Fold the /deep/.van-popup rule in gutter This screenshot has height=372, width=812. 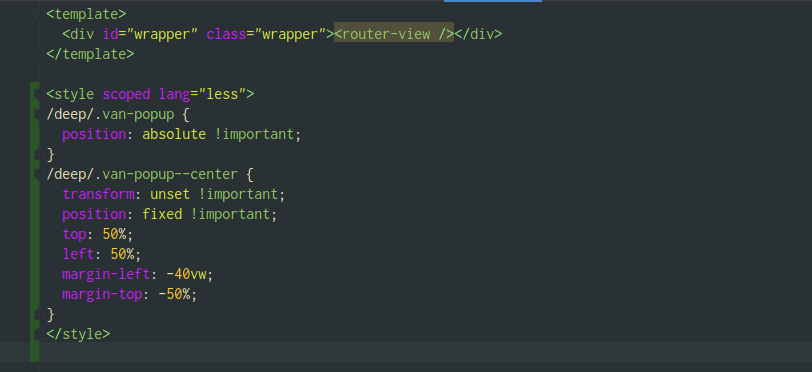(39, 115)
